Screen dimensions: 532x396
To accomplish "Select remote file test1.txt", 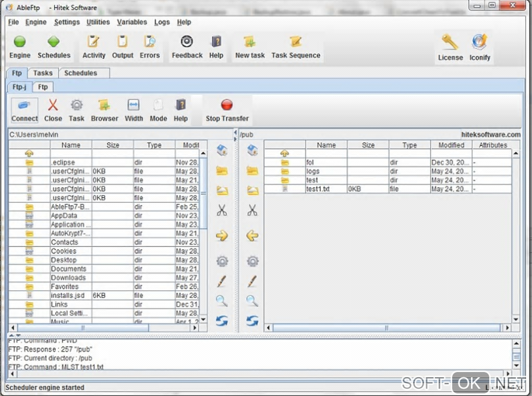I will [x=388, y=189].
